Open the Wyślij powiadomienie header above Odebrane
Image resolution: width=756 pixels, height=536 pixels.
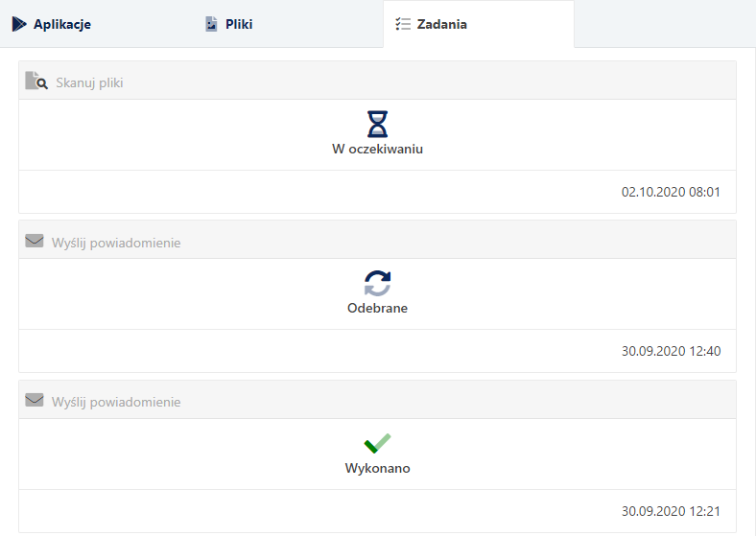pos(116,243)
